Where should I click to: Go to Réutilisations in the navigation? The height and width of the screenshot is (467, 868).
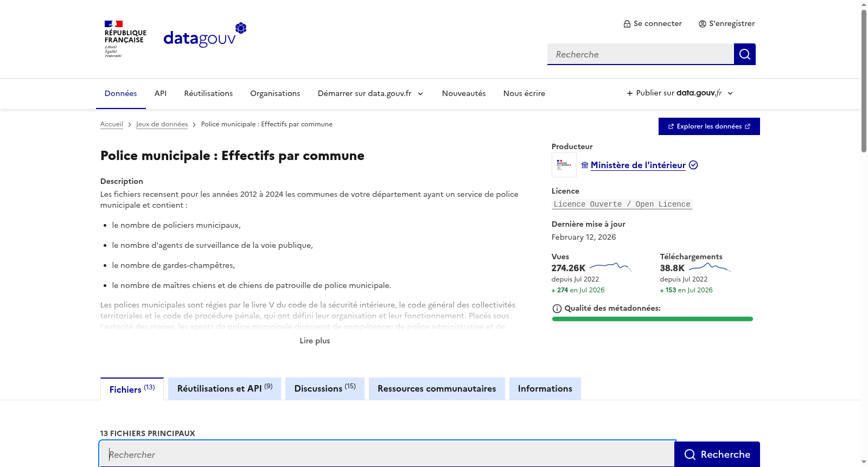click(208, 93)
